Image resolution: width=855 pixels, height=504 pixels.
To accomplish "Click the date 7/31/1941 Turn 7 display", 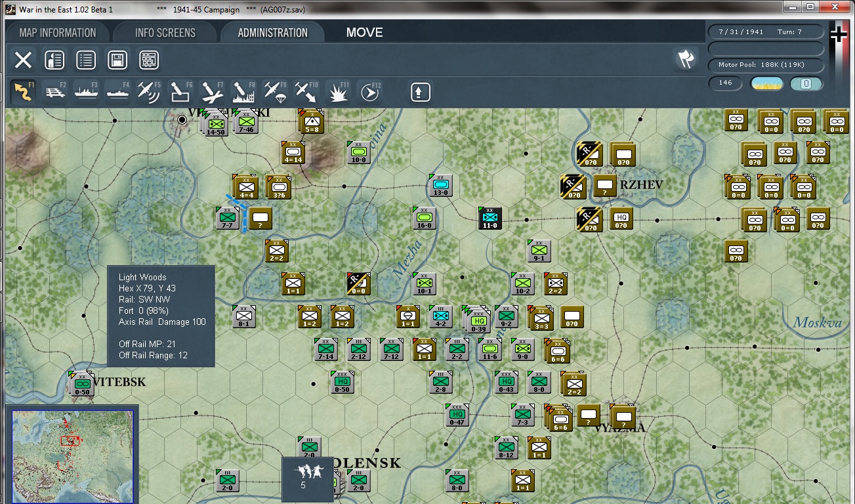I will click(x=766, y=32).
